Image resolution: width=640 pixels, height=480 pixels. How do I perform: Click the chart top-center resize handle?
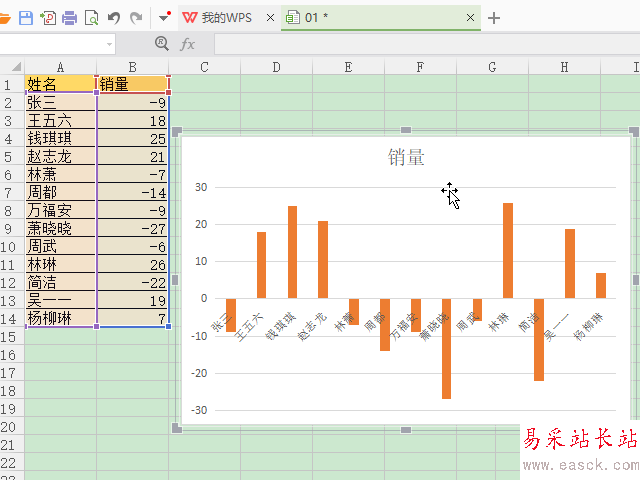pyautogui.click(x=406, y=130)
